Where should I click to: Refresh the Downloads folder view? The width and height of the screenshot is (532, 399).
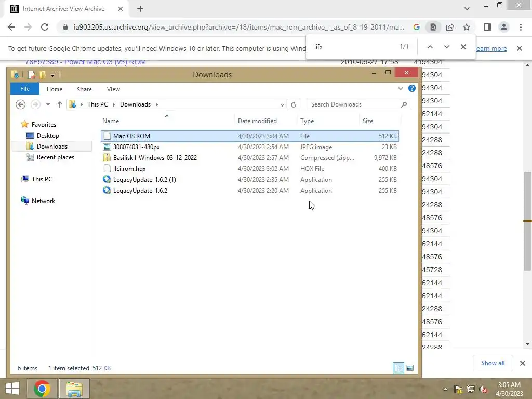(x=294, y=104)
